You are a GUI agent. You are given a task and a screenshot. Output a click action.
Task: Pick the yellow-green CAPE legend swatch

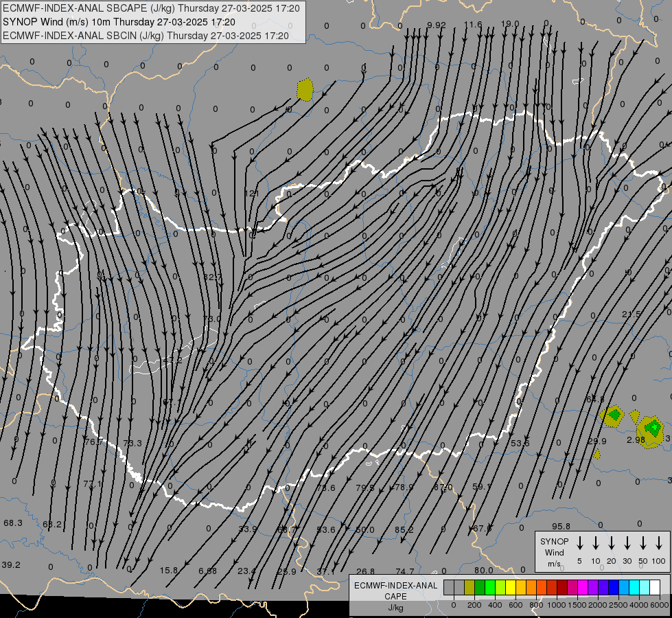tap(500, 588)
